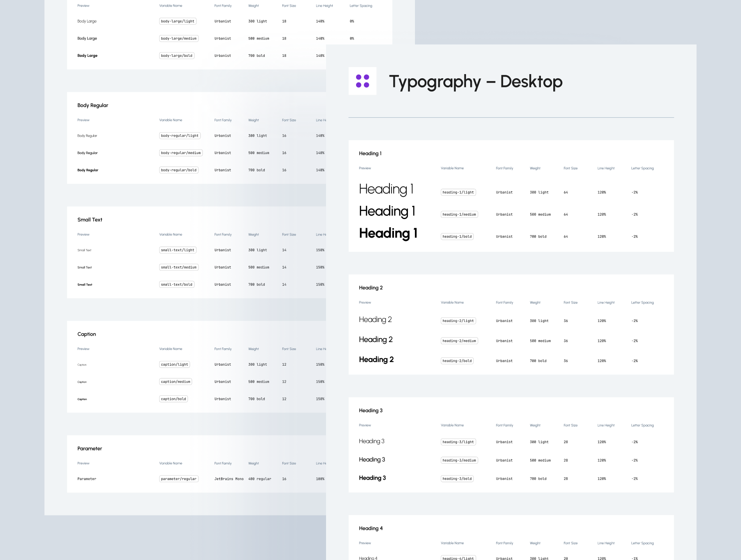Click font size 28 in heading-3/light row
Screen dimensions: 741x560
[566, 442]
